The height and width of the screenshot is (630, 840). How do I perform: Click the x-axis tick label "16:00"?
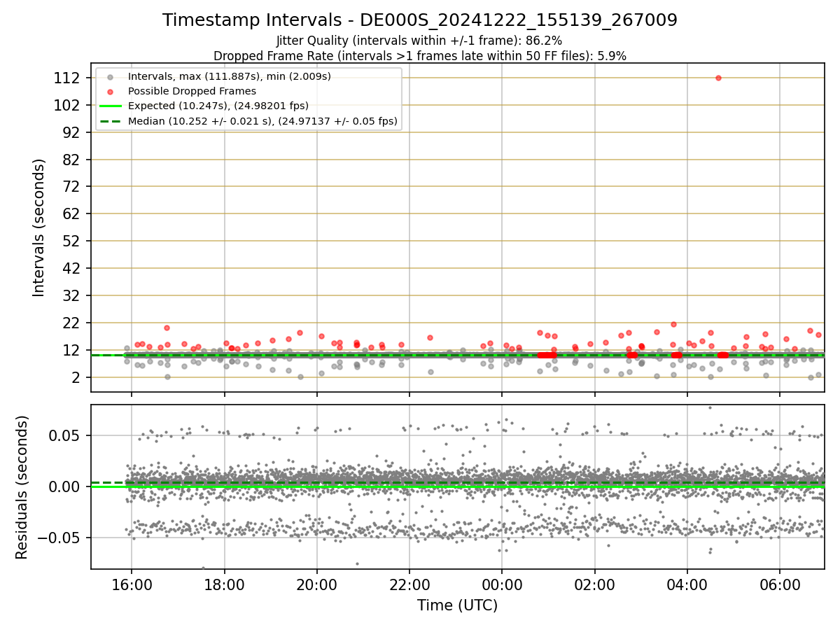(132, 584)
